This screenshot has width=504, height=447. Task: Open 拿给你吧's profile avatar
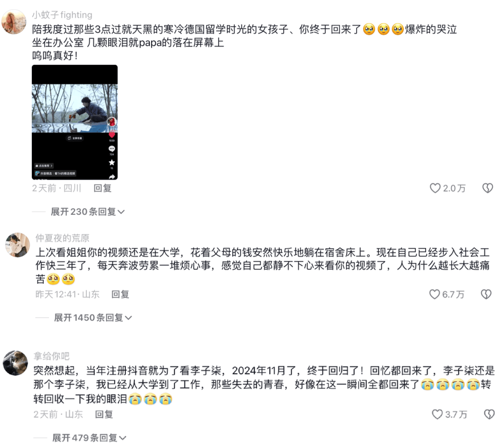pos(15,362)
